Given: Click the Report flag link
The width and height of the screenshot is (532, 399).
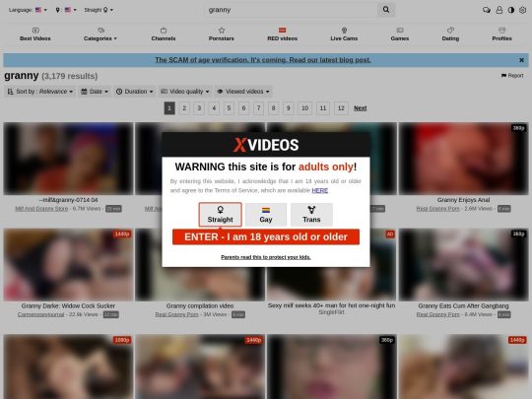Looking at the screenshot, I should click(512, 75).
